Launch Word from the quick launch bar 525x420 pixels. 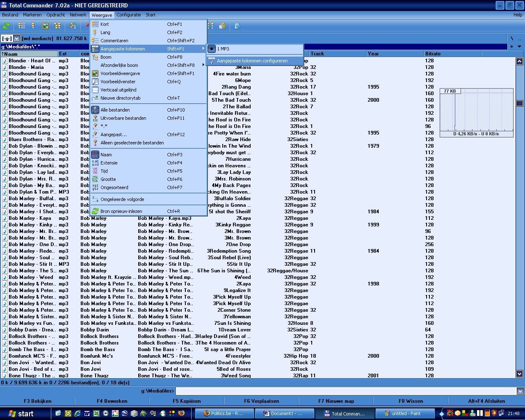pos(87,413)
